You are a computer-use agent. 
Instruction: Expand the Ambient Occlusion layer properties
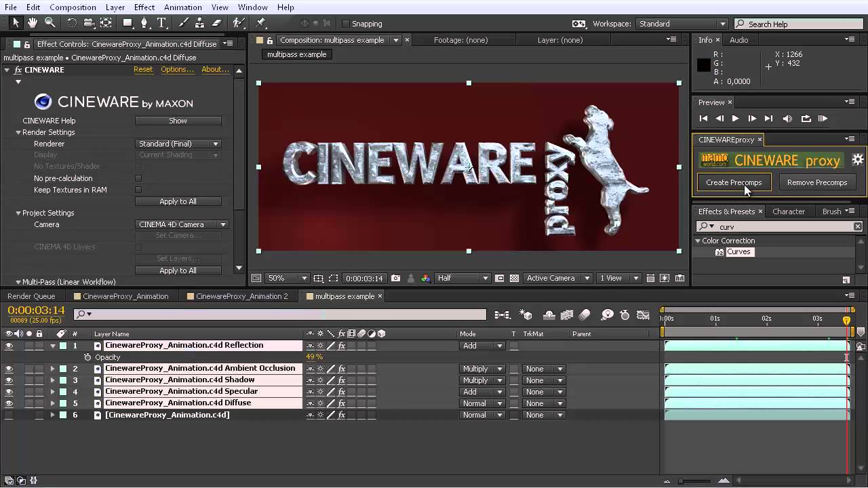[52, 369]
